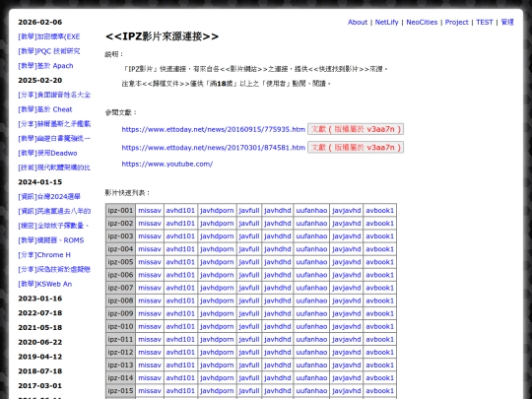
Task: Expand the 2026-02-06 date section
Action: pyautogui.click(x=40, y=22)
